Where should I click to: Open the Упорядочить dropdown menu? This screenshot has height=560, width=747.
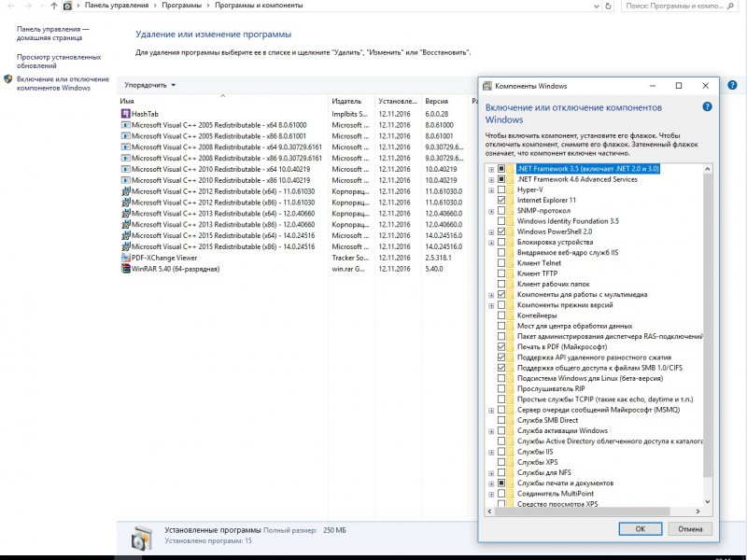[150, 85]
